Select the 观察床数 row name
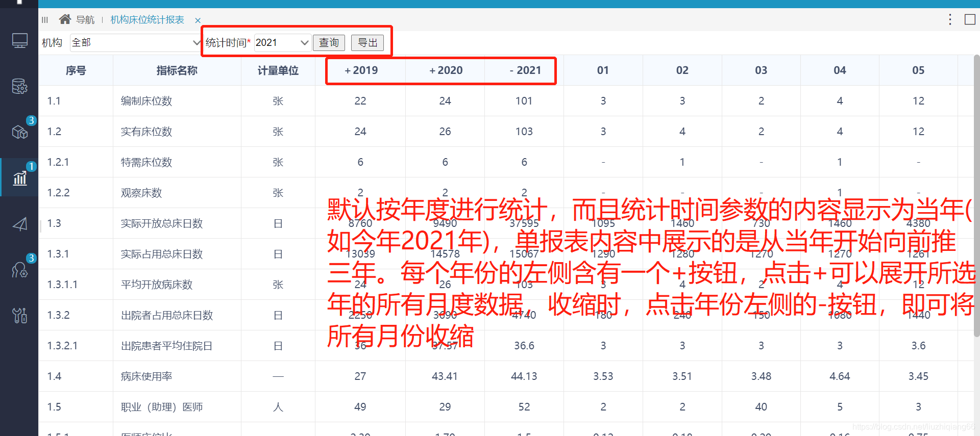 point(141,193)
